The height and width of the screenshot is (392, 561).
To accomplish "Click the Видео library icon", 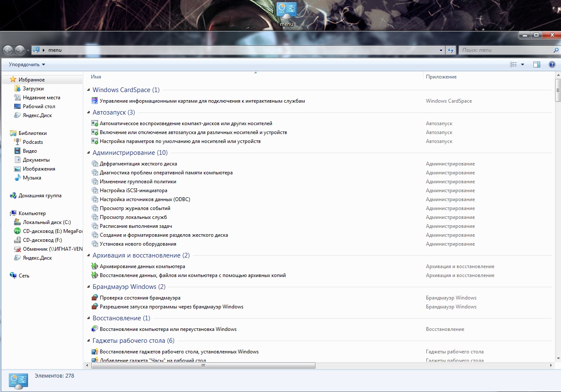I will click(x=17, y=151).
